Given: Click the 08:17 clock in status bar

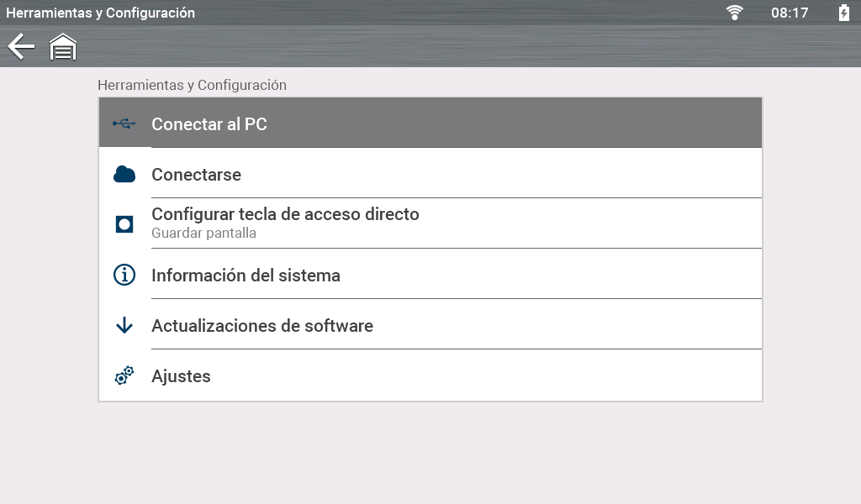Looking at the screenshot, I should (790, 13).
